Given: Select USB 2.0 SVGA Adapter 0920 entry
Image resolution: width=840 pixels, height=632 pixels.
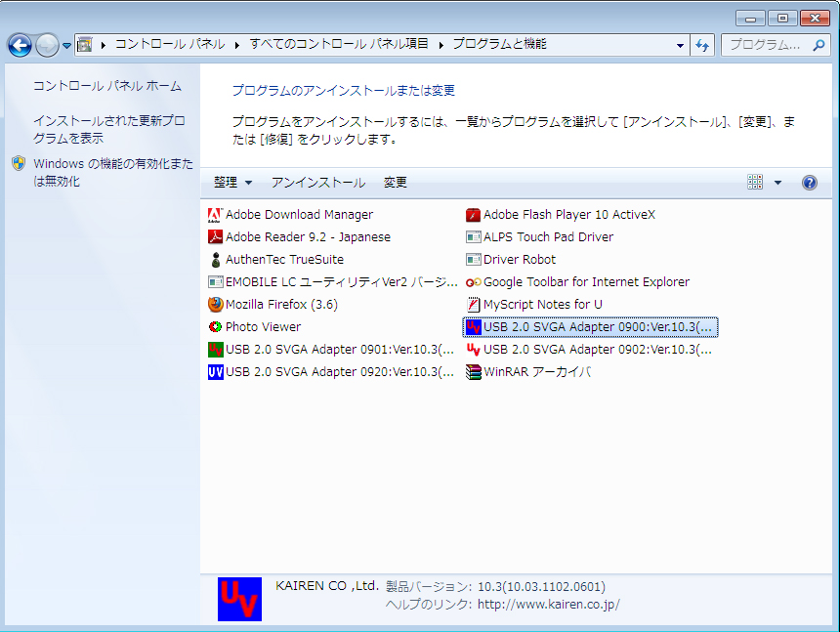Looking at the screenshot, I should 330,372.
